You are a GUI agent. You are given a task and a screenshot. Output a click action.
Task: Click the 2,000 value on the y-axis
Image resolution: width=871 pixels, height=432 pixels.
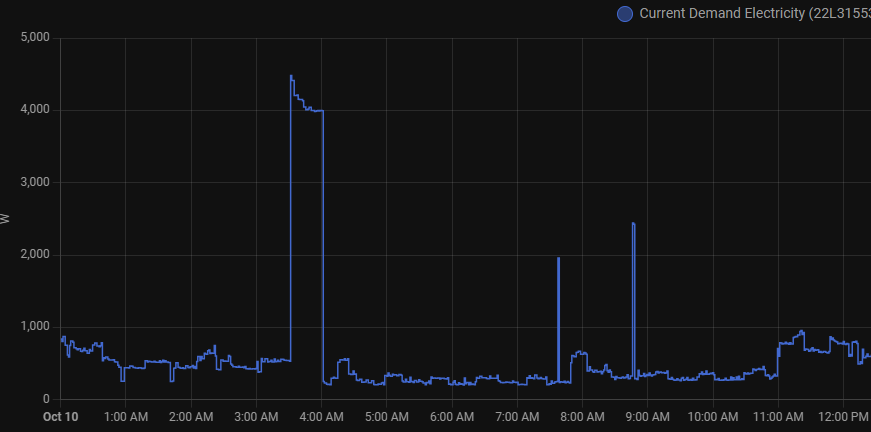coord(34,255)
